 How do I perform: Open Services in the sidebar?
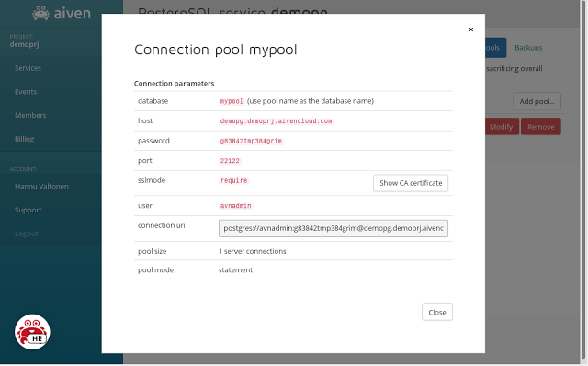(28, 68)
